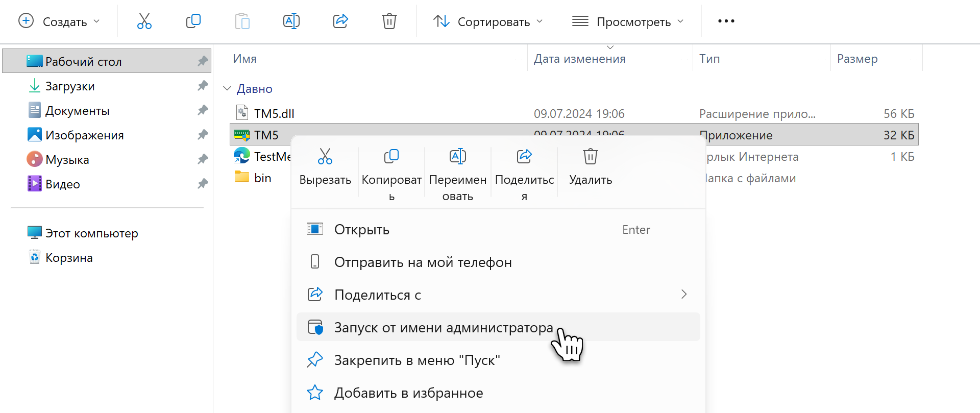Viewport: 980px width, 413px height.
Task: Click Удалить in the context menu
Action: click(591, 166)
